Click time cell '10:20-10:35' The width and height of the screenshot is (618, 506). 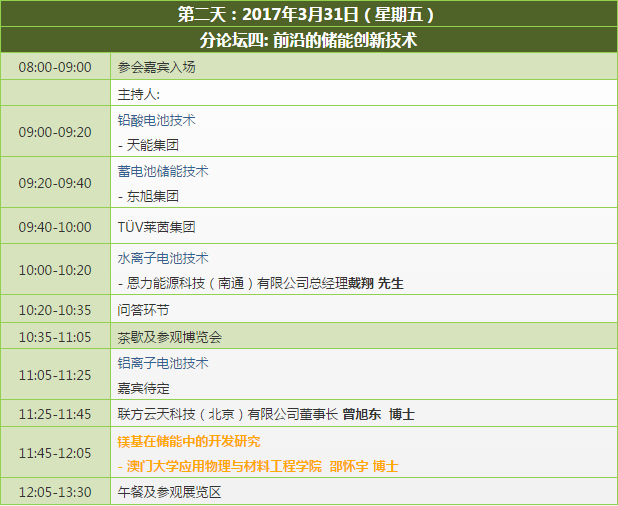[x=55, y=310]
